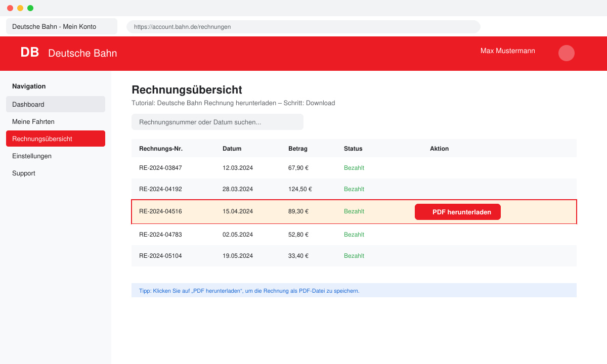Click the blue Tipp hint bar
The height and width of the screenshot is (364, 607).
(x=354, y=290)
